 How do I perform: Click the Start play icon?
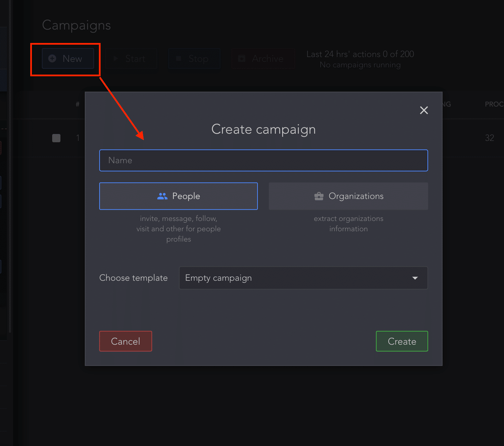116,59
